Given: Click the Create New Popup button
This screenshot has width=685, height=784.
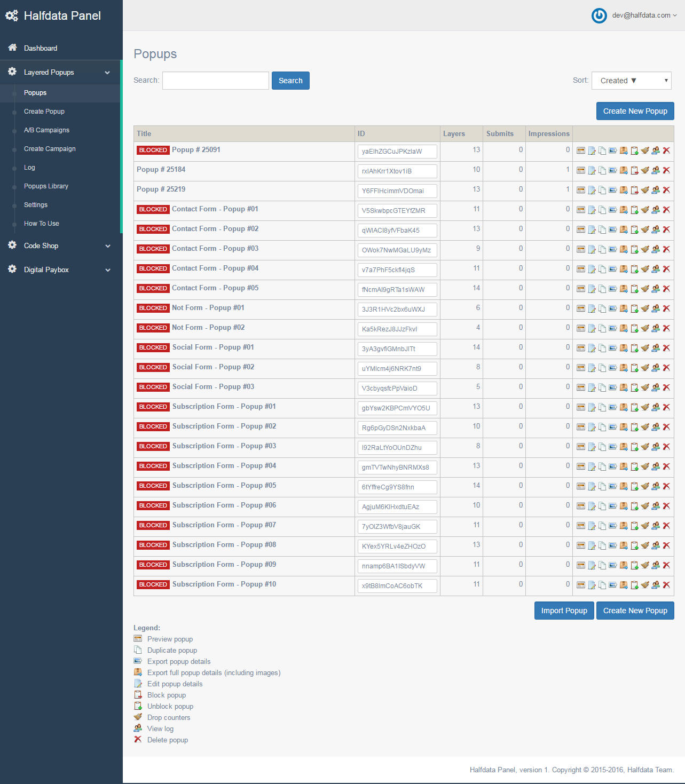Looking at the screenshot, I should pyautogui.click(x=635, y=110).
